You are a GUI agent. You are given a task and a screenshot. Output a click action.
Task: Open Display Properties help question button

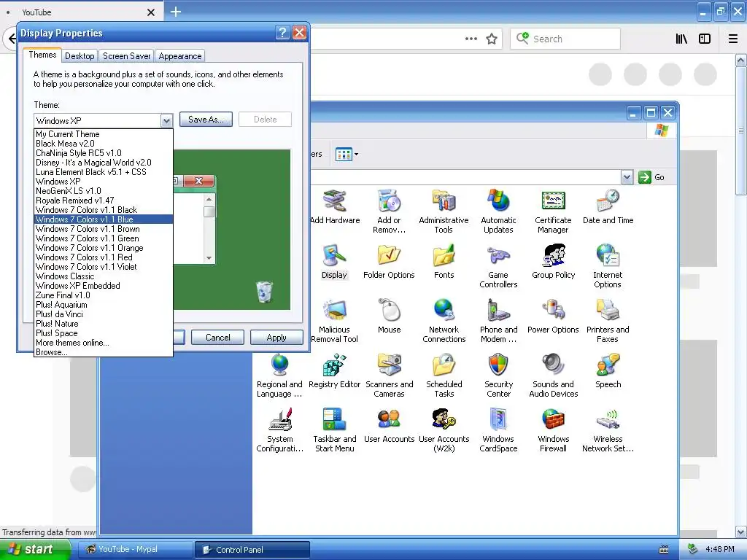coord(282,32)
